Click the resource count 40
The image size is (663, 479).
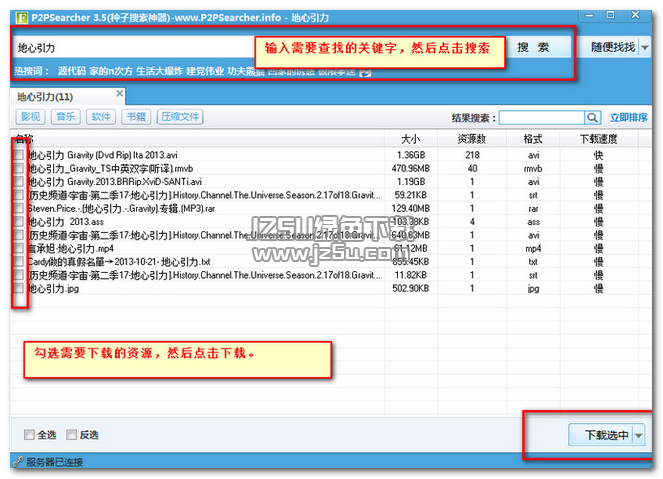[x=472, y=168]
